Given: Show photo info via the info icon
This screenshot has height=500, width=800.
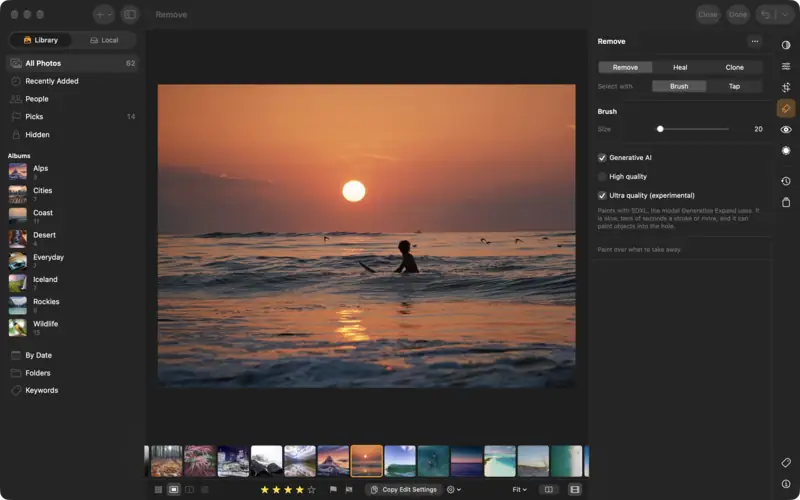Looking at the screenshot, I should pyautogui.click(x=786, y=484).
